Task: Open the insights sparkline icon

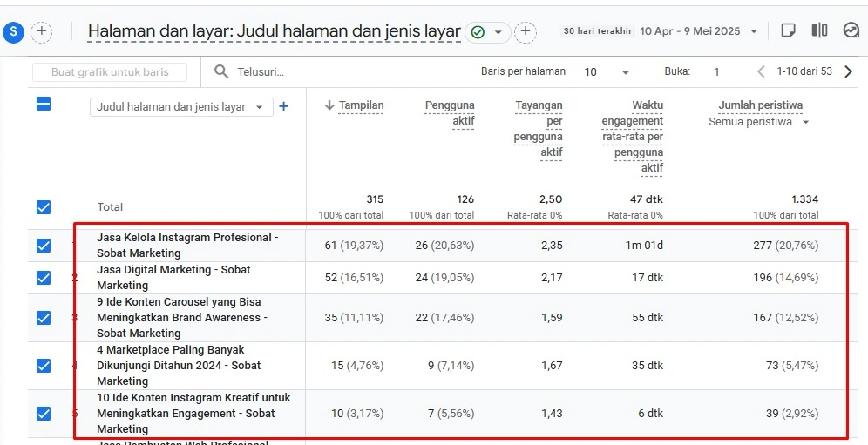Action: 851,30
